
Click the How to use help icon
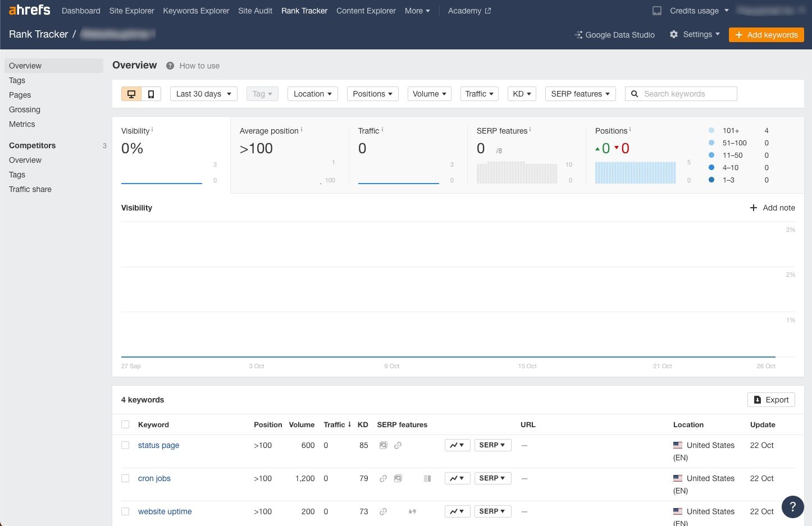click(x=170, y=66)
